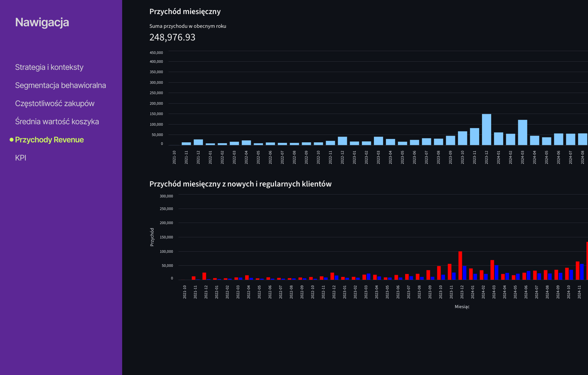The image size is (588, 375).
Task: Click the Nawigacja sidebar heading
Action: coord(42,22)
